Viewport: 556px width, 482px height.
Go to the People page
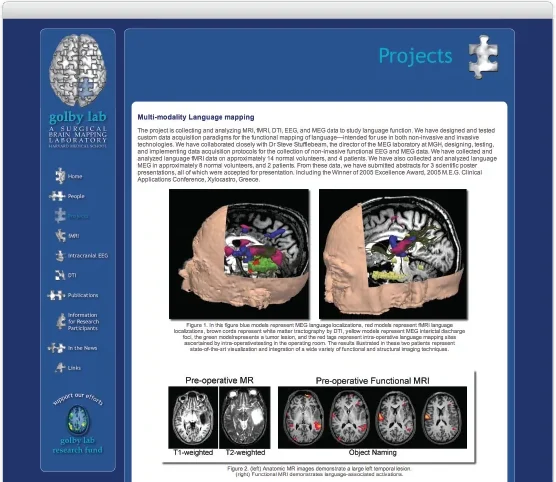coord(76,196)
